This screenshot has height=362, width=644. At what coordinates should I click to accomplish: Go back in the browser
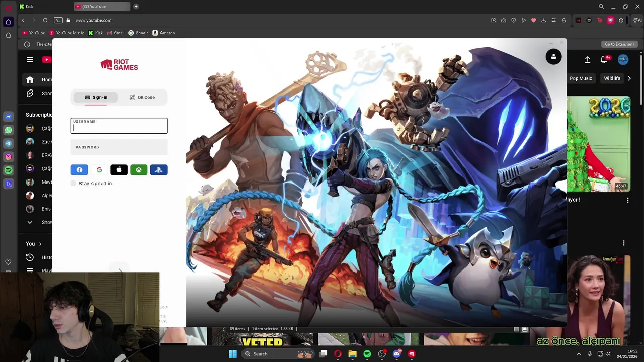[x=23, y=20]
